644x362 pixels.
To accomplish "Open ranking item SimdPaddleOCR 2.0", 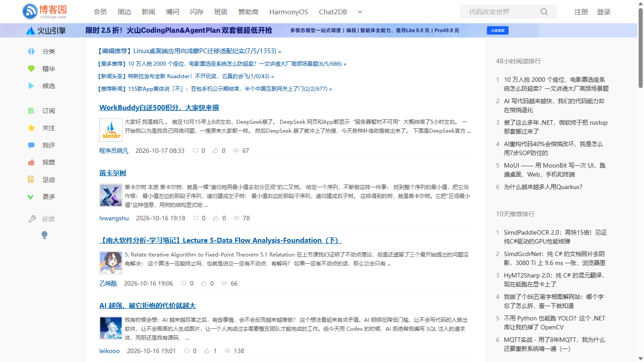I will coord(555,237).
